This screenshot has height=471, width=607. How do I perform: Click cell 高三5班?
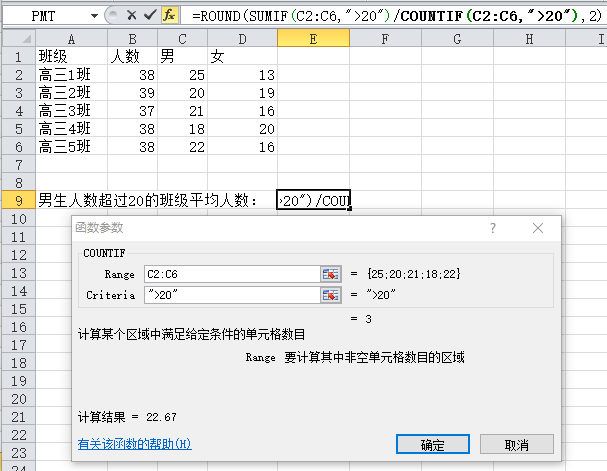point(71,146)
